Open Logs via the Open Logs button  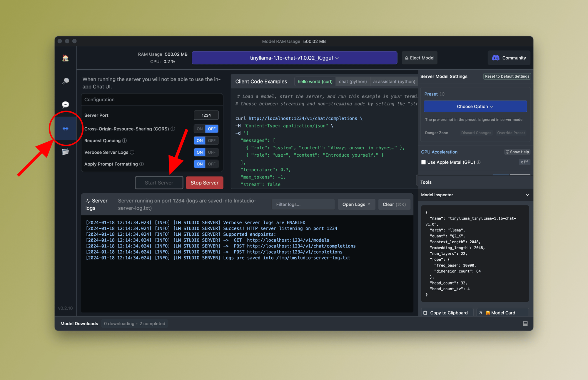(355, 204)
